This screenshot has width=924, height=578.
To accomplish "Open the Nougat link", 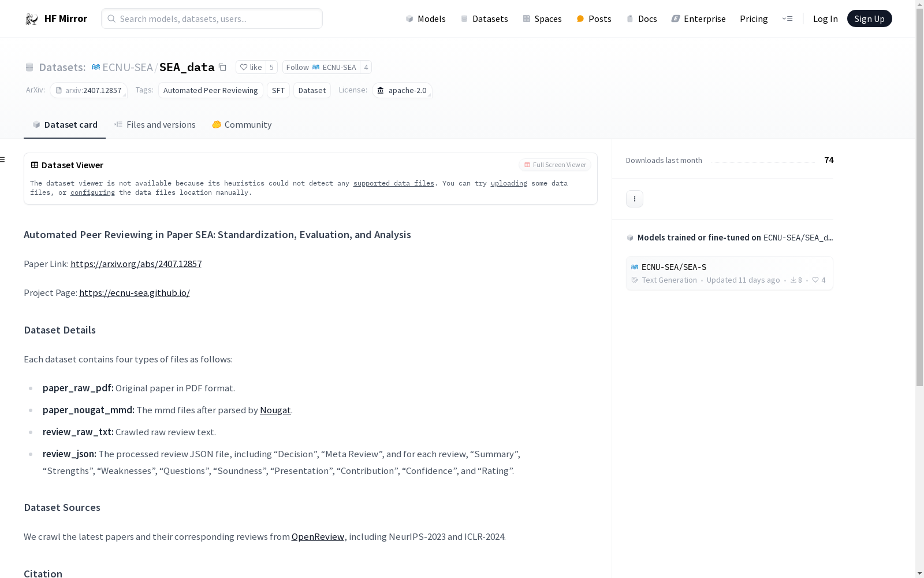I will click(x=275, y=410).
